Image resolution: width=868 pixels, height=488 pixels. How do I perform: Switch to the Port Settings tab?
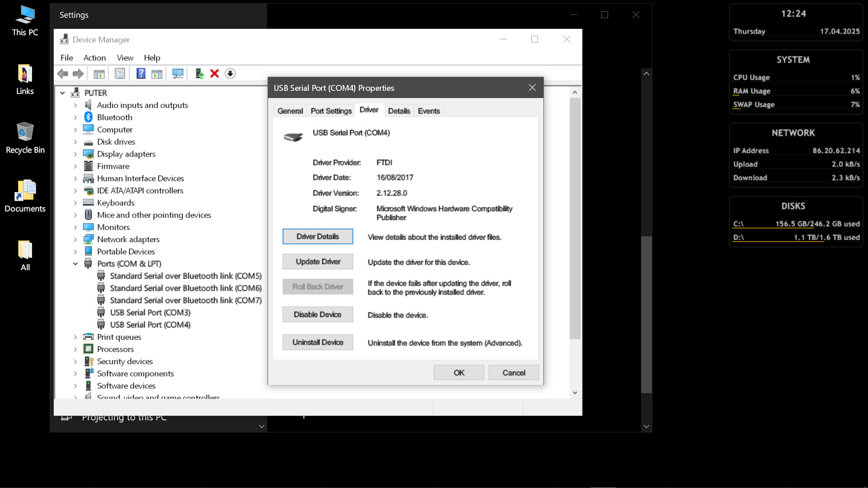(331, 111)
